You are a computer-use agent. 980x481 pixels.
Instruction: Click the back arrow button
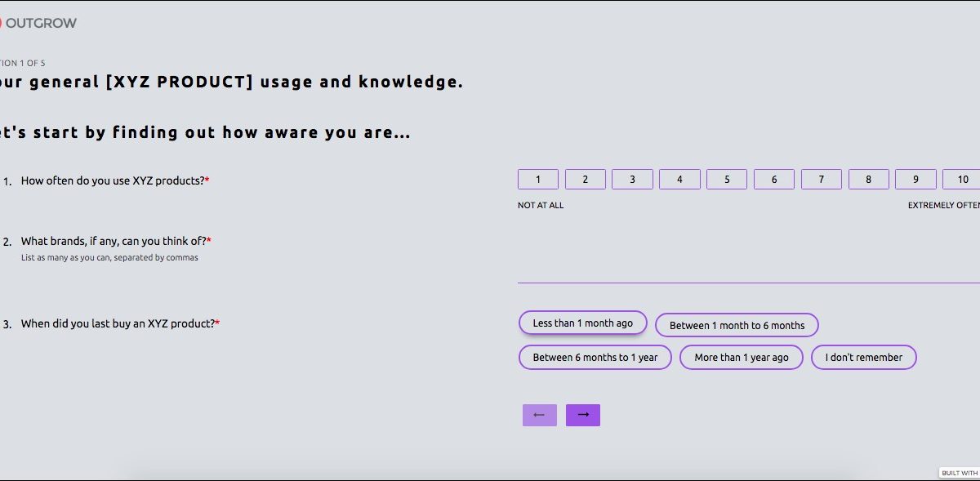(539, 415)
